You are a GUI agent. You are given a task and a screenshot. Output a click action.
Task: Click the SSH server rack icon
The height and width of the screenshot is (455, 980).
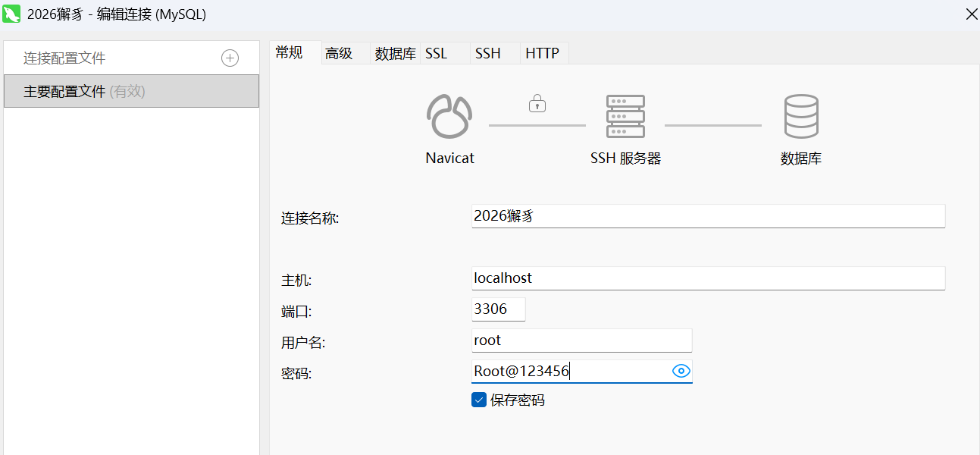pos(625,116)
